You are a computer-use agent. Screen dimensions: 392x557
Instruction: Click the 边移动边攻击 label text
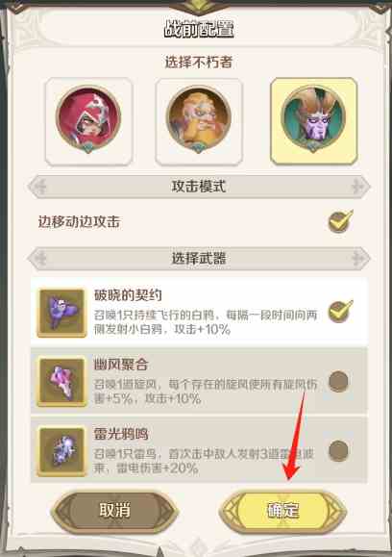pos(79,222)
